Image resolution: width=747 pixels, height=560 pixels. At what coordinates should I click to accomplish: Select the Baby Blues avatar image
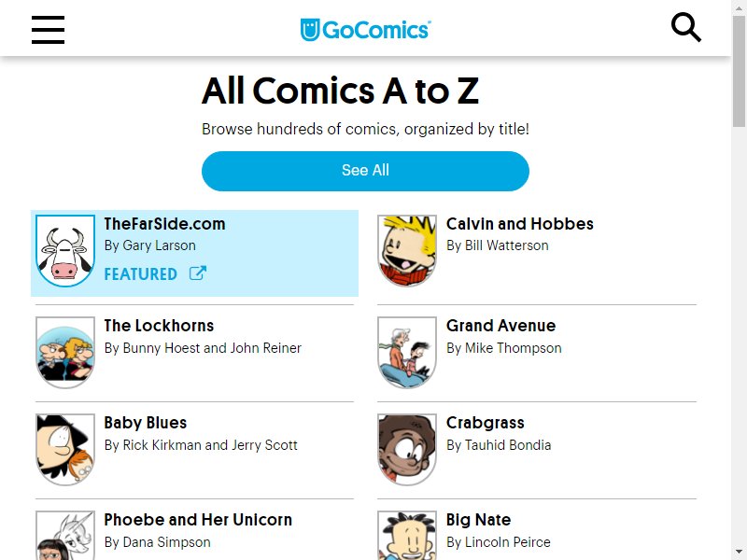[x=65, y=450]
